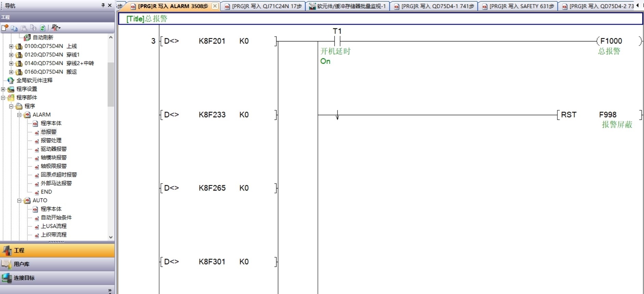
Task: Open the 回原点超时报警 section
Action: (59, 175)
